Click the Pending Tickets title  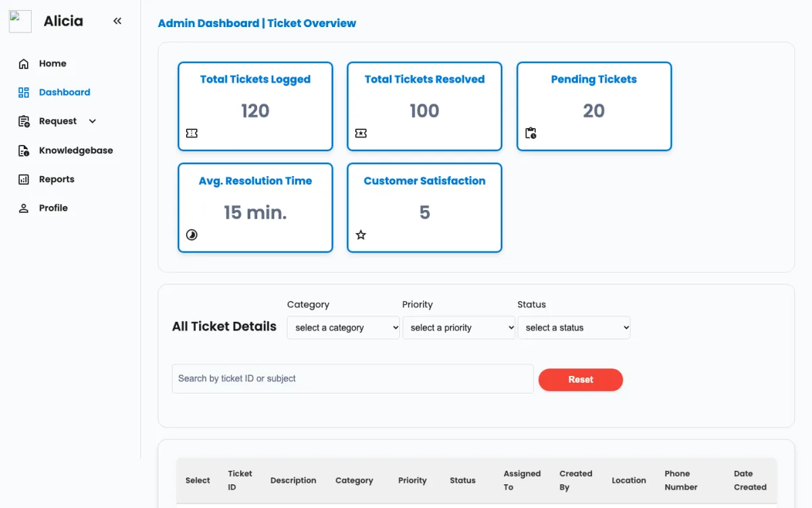point(593,79)
